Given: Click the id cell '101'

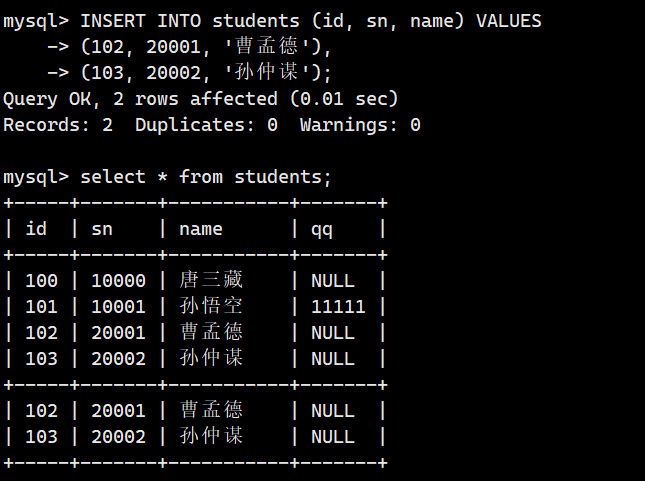Looking at the screenshot, I should [x=42, y=307].
